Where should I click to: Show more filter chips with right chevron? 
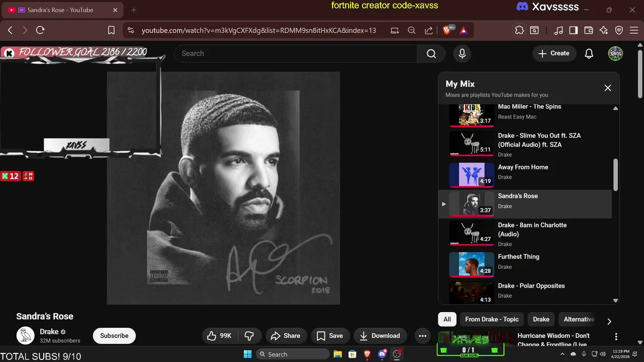609,321
